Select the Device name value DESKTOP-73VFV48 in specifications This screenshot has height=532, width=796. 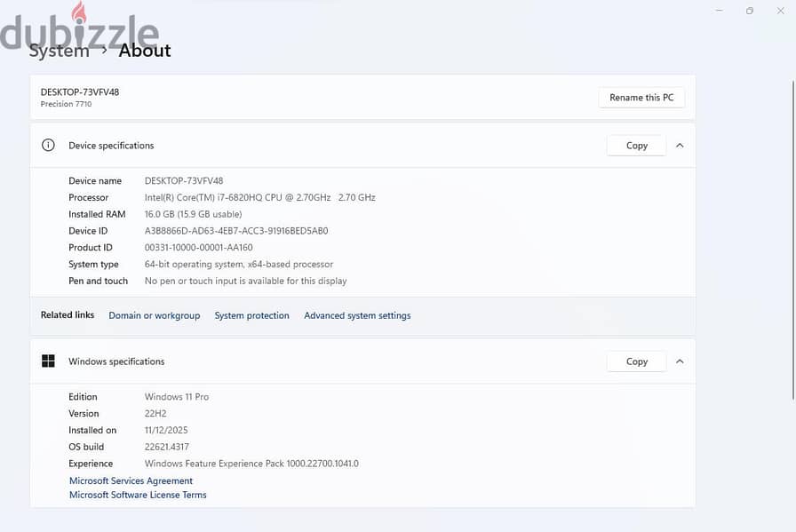click(x=184, y=180)
